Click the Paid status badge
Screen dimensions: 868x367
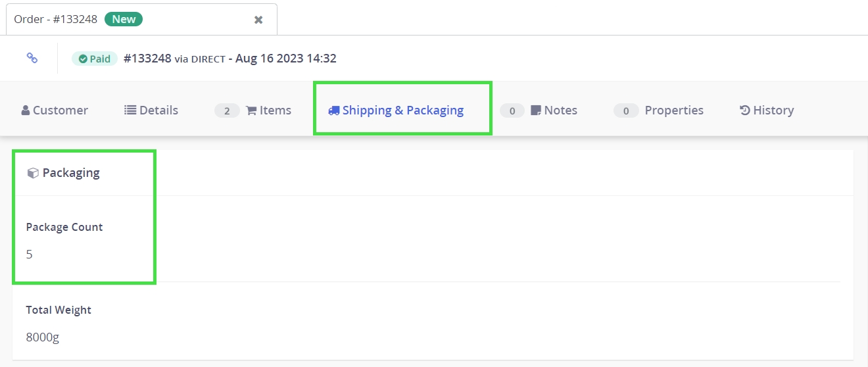(95, 59)
